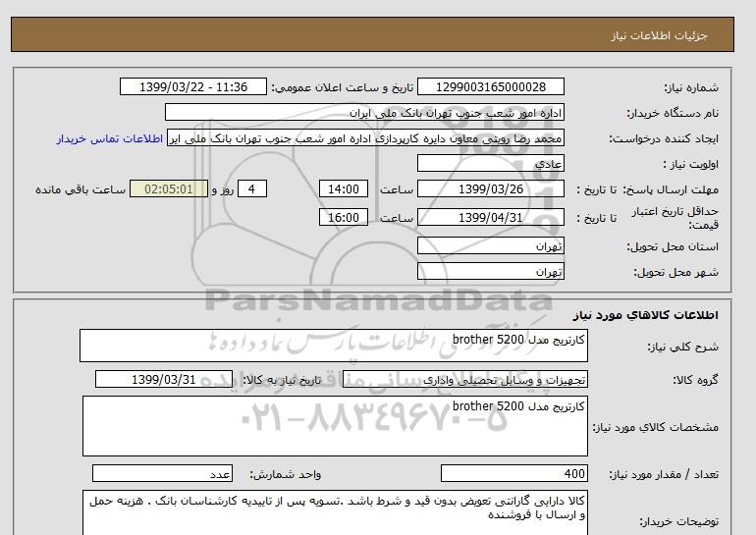Click the label شهر محل تحویل
This screenshot has width=756, height=535.
[x=675, y=272]
